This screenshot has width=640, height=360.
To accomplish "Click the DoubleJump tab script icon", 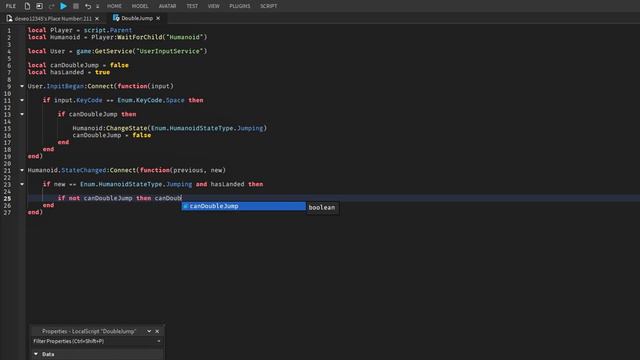I will coord(116,18).
